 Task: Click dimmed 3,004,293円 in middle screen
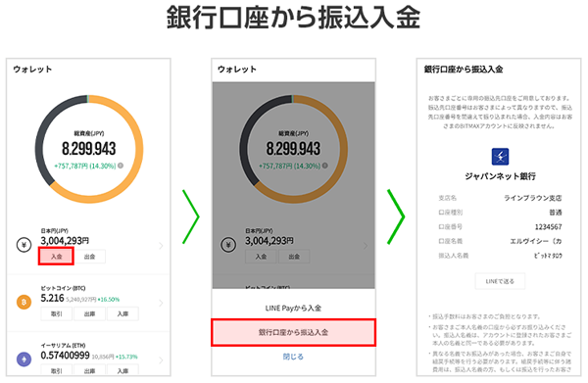269,241
